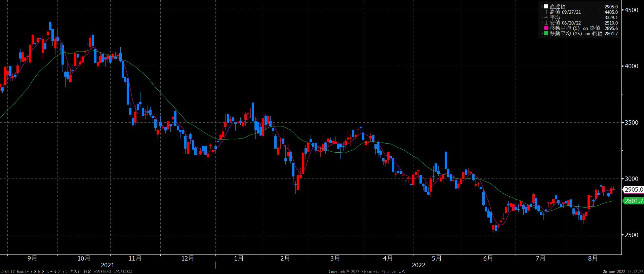Select the 平均 average marker icon in legend
Viewport: 644px width, 274px height.
point(546,17)
